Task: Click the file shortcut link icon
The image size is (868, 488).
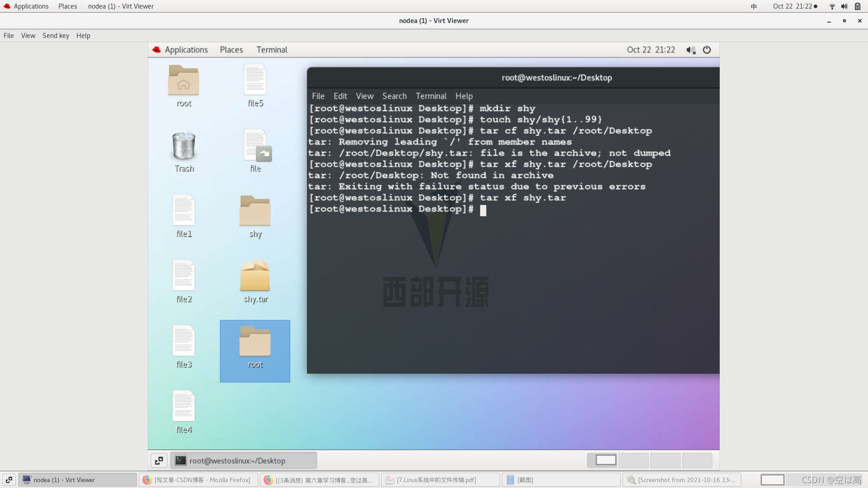Action: click(256, 146)
